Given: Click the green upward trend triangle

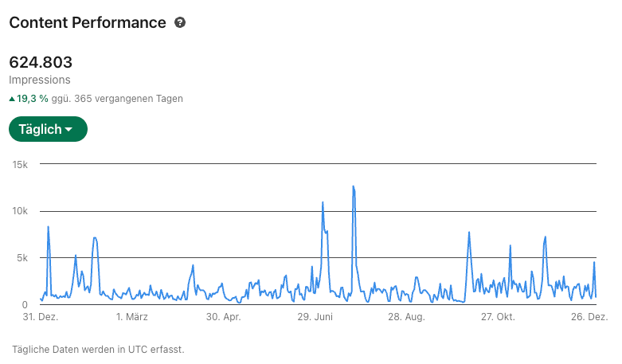Looking at the screenshot, I should click(12, 100).
